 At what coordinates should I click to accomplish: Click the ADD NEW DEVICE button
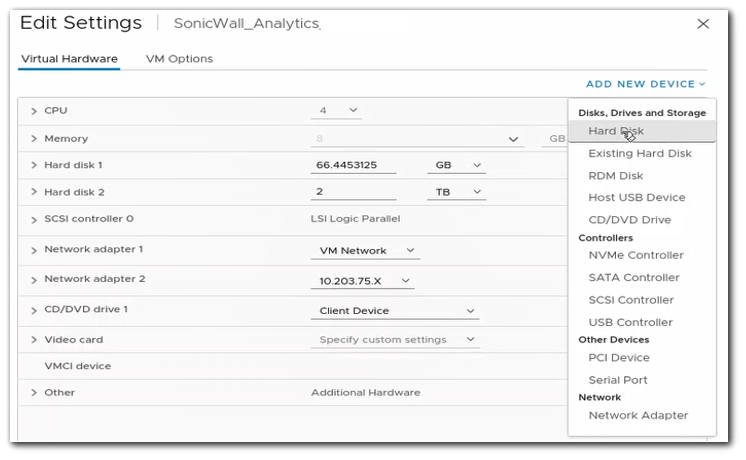646,85
